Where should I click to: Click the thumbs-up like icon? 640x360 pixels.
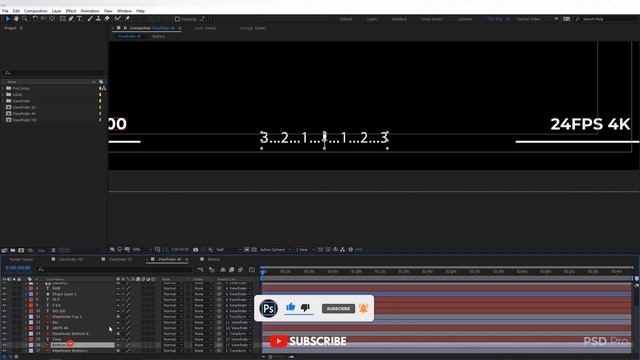pyautogui.click(x=291, y=307)
